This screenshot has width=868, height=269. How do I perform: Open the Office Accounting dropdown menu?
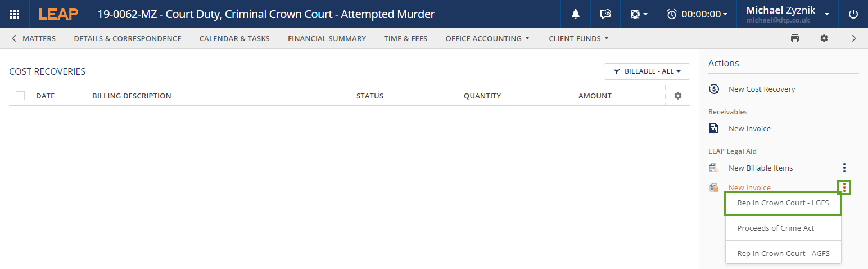click(487, 38)
